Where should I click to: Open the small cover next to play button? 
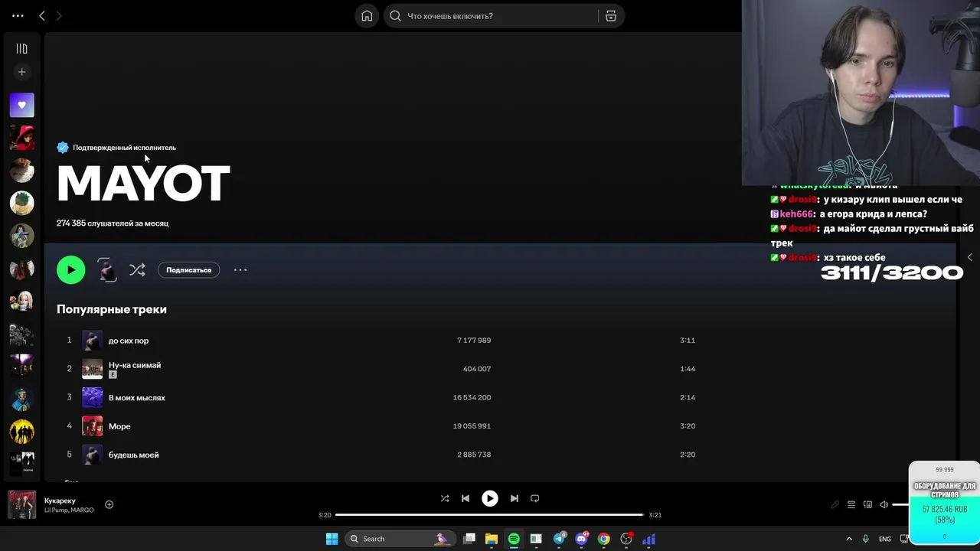point(107,270)
